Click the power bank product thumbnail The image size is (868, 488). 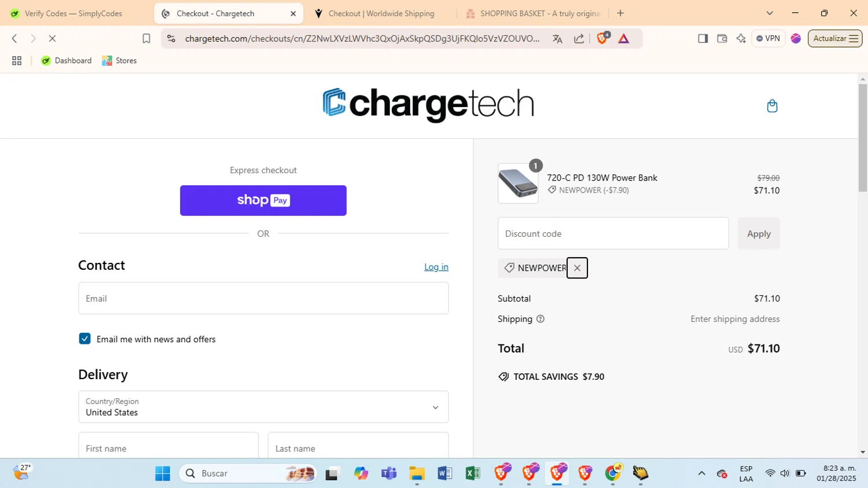pyautogui.click(x=518, y=184)
